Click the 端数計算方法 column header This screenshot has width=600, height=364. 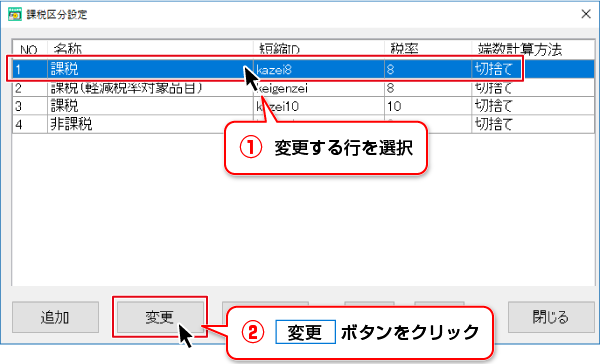click(533, 49)
